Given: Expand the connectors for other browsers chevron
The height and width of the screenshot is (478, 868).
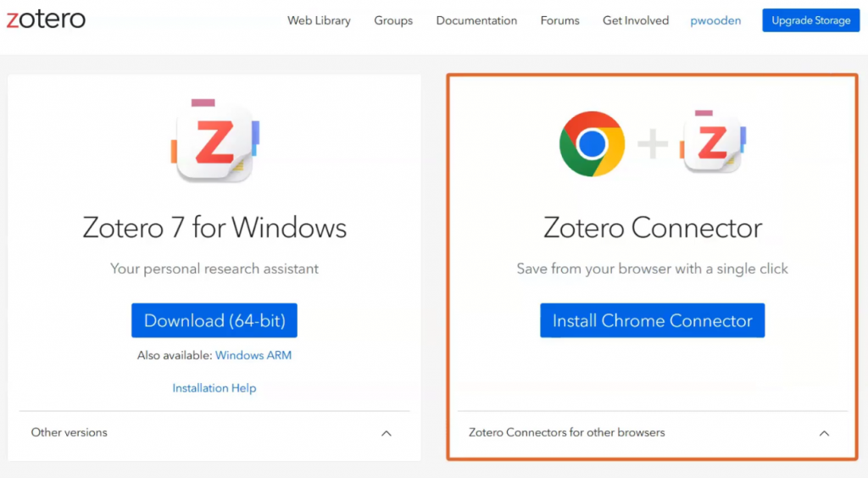Looking at the screenshot, I should tap(824, 433).
